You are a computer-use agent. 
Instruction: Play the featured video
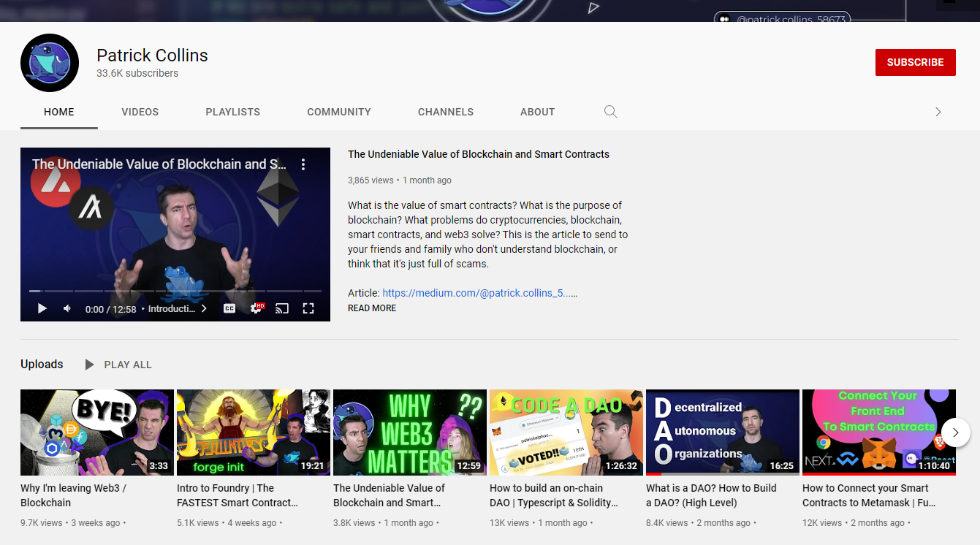(42, 308)
